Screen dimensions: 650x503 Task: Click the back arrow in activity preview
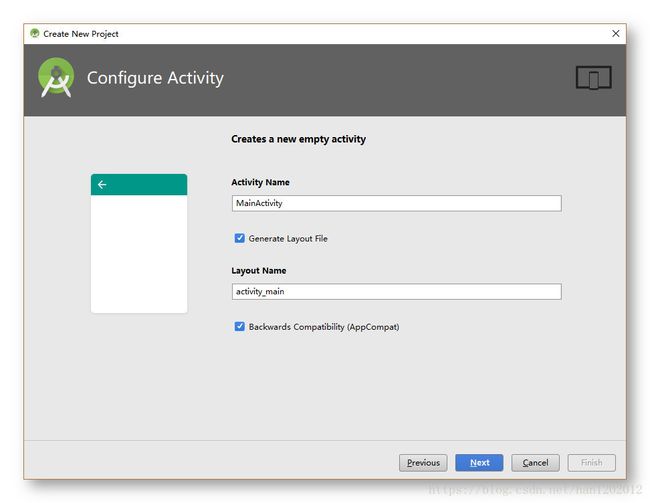tap(102, 185)
